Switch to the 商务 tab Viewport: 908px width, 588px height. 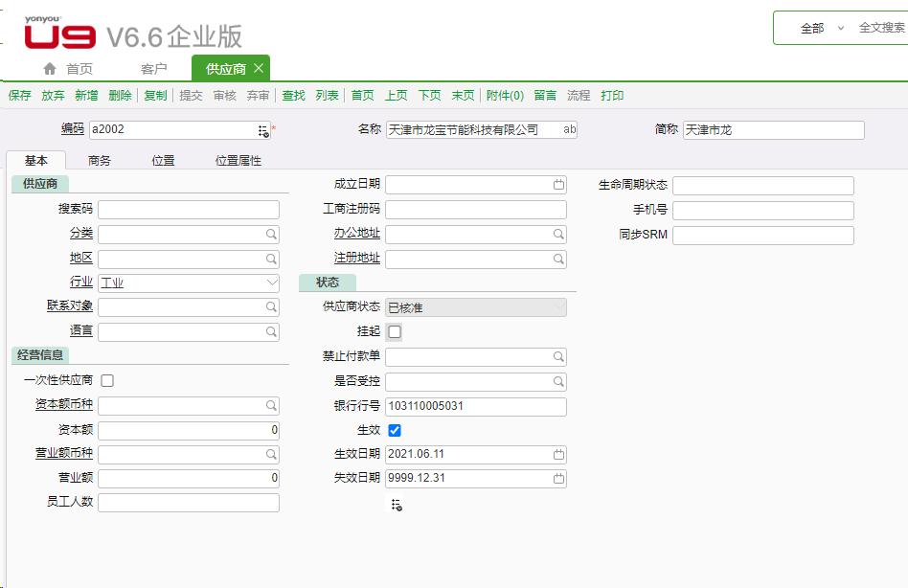[101, 160]
